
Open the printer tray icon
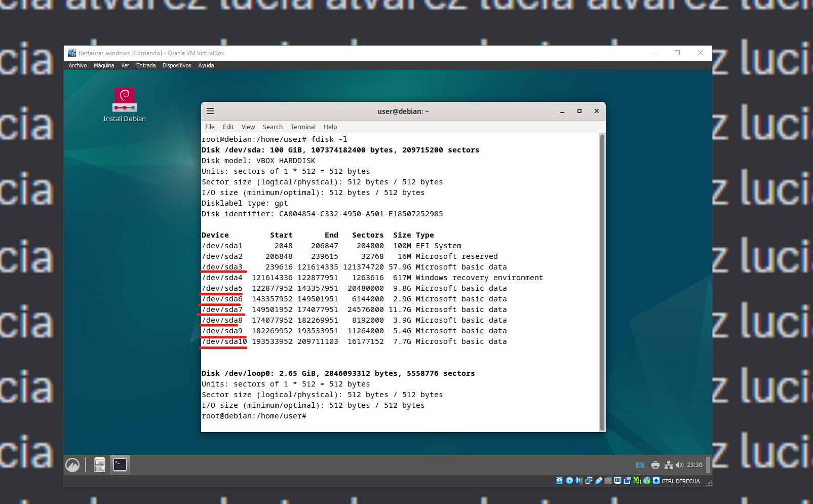pyautogui.click(x=655, y=465)
